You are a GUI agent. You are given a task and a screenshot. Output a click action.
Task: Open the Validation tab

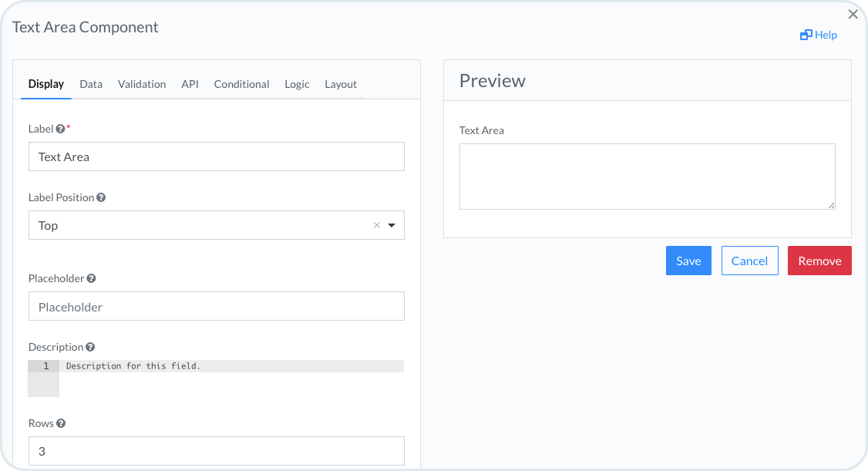142,84
